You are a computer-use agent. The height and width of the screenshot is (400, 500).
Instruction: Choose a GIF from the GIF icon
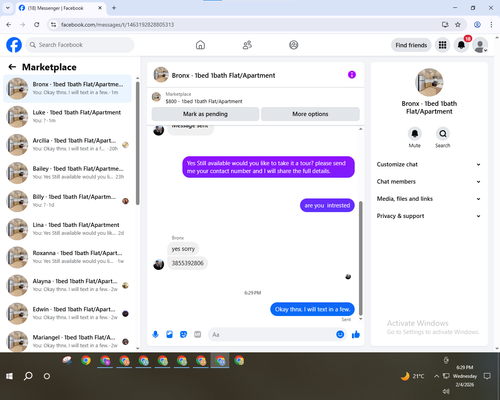(x=198, y=334)
